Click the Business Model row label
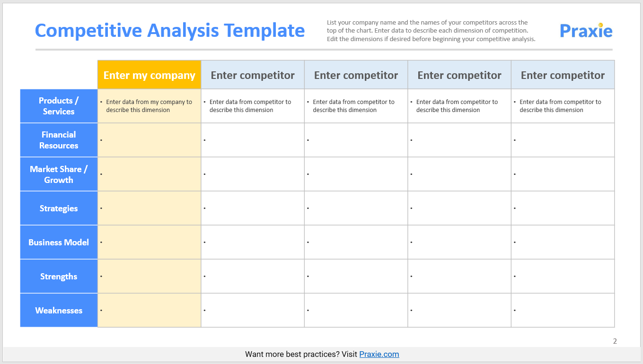Viewport: 643px width, 364px height. (59, 242)
